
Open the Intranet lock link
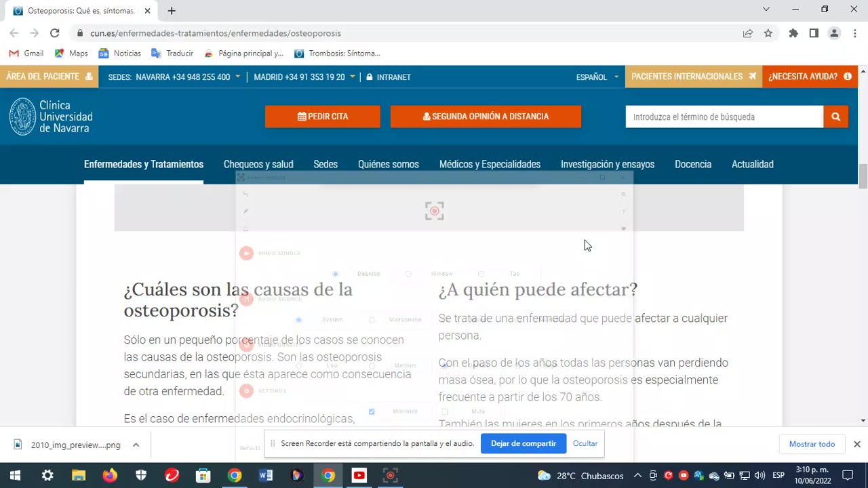click(x=389, y=77)
